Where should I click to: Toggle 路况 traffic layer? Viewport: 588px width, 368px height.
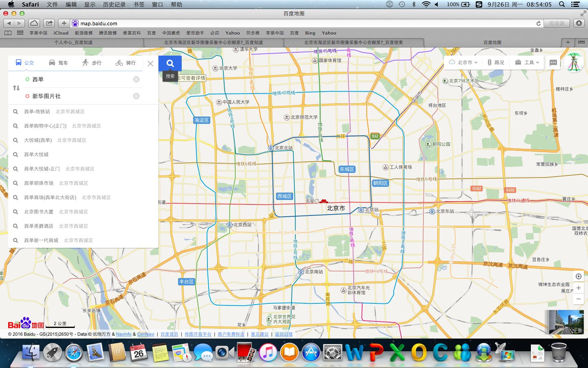click(x=496, y=63)
